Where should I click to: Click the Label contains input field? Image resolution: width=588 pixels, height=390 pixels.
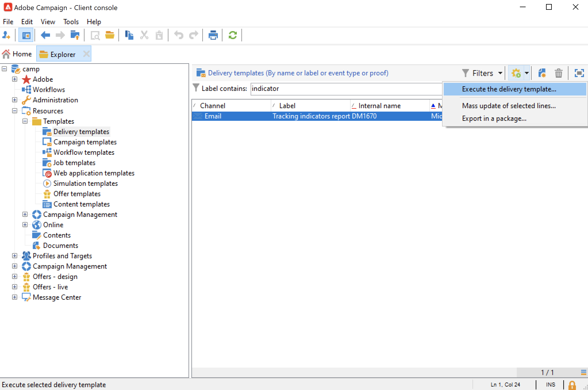click(x=345, y=89)
